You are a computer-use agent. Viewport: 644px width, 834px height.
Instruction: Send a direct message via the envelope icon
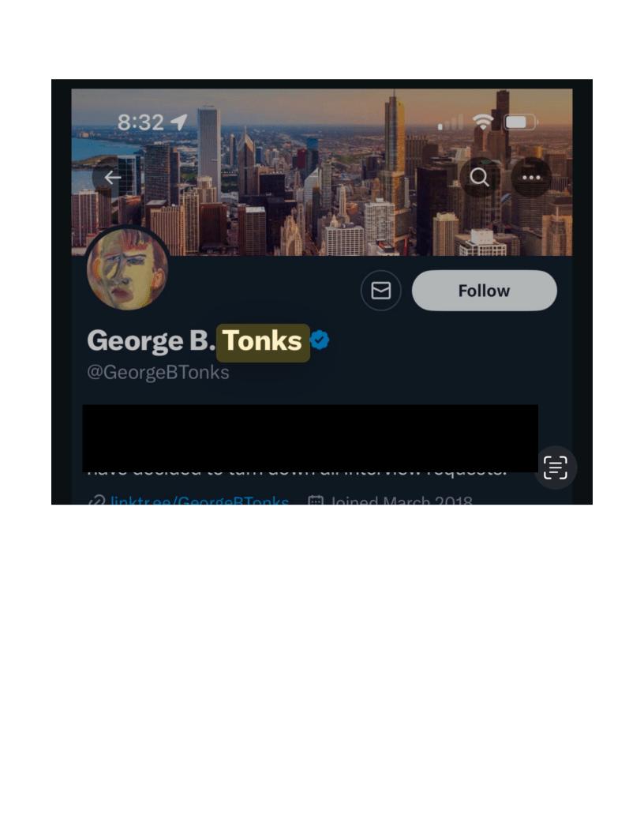coord(380,291)
